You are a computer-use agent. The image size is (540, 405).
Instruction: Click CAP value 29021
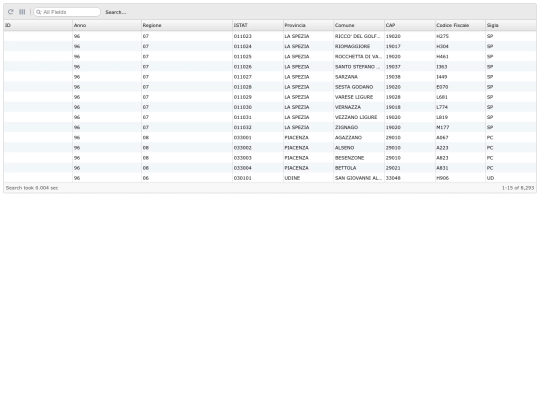tap(393, 168)
